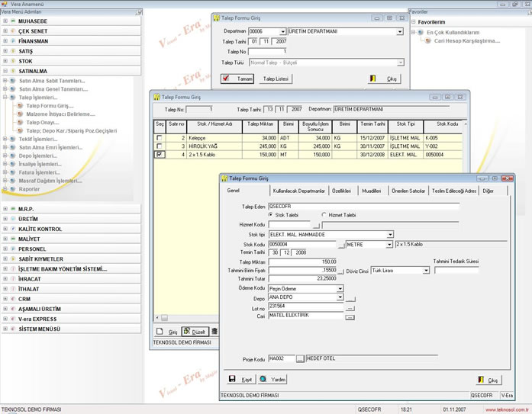Click the door icon on the detail form Çıkış
The image size is (532, 414).
(481, 380)
